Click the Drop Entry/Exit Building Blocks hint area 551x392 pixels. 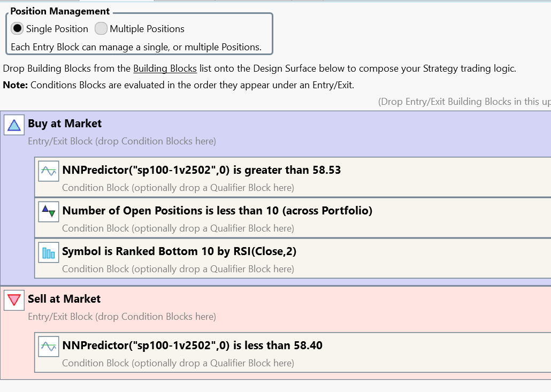tap(463, 102)
